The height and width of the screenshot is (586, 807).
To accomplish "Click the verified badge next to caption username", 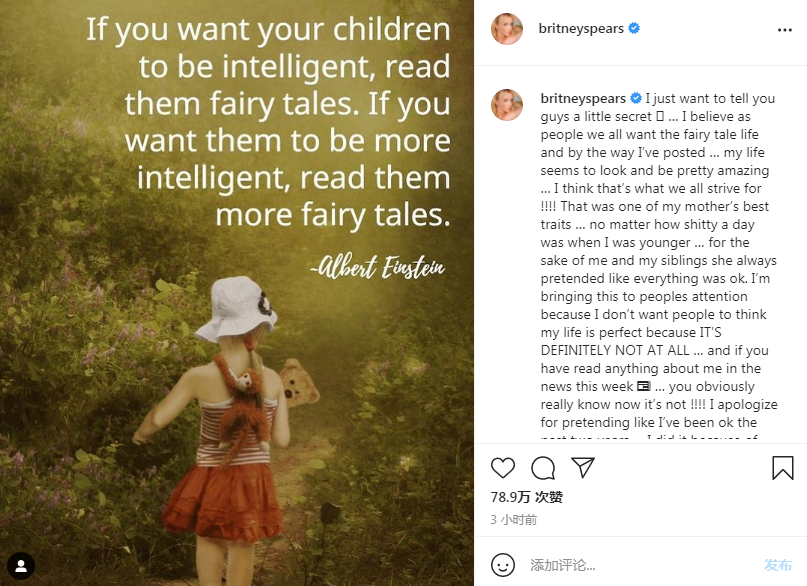I will coord(634,99).
